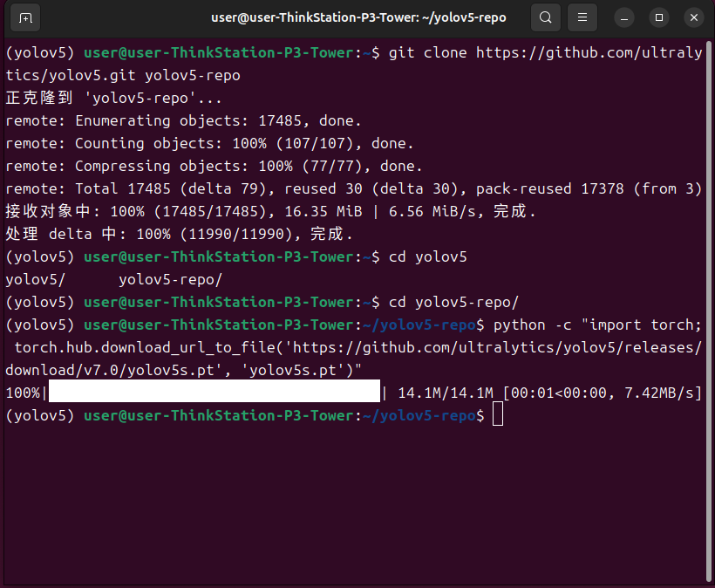The width and height of the screenshot is (715, 588).
Task: Click '14.1M/14.1M' download size text
Action: coord(446,393)
